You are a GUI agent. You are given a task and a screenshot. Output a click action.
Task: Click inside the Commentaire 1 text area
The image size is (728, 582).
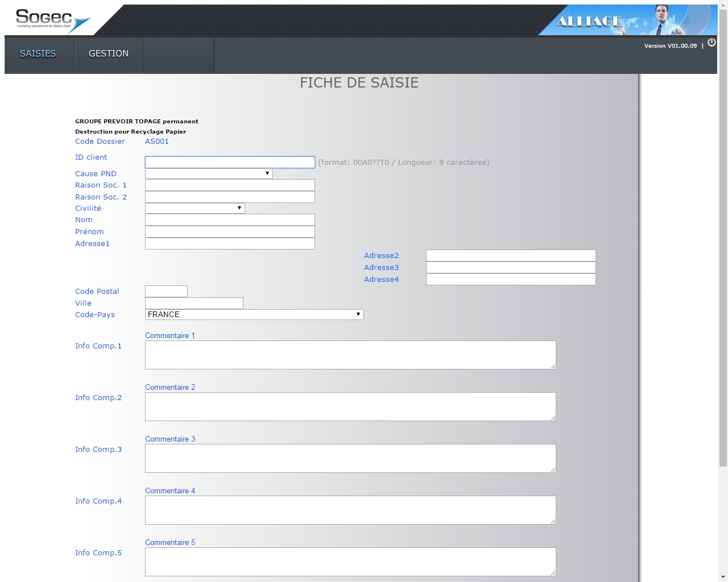[350, 355]
